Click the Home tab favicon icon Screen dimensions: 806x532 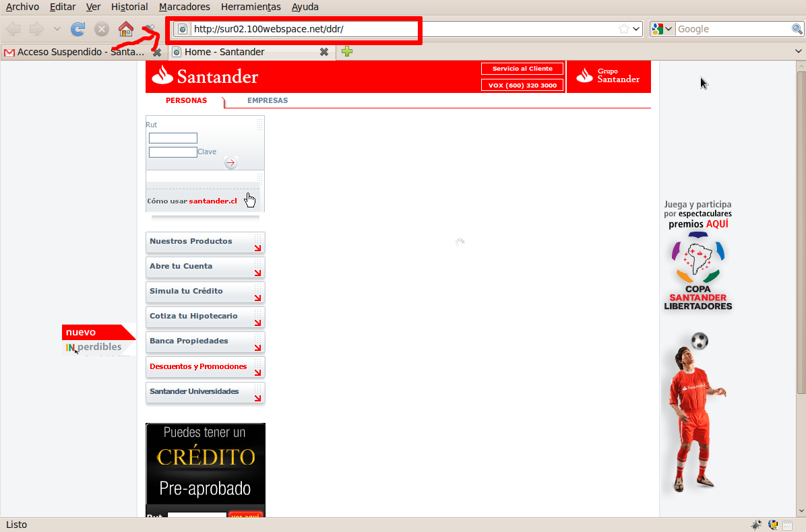[177, 52]
